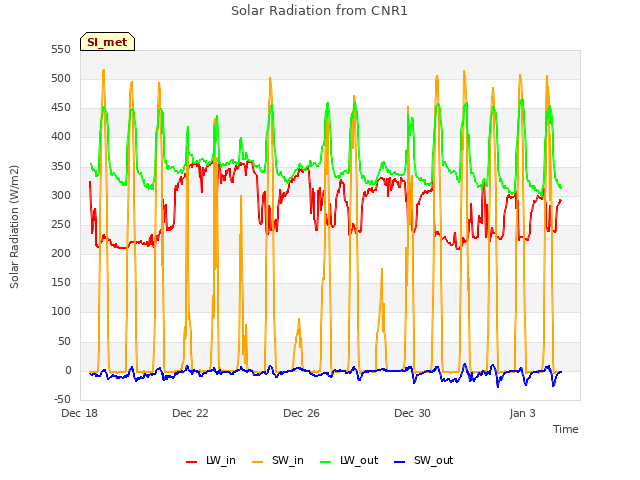
Task: Click the chart title Solar Radiation from CNR1
Action: 319,11
